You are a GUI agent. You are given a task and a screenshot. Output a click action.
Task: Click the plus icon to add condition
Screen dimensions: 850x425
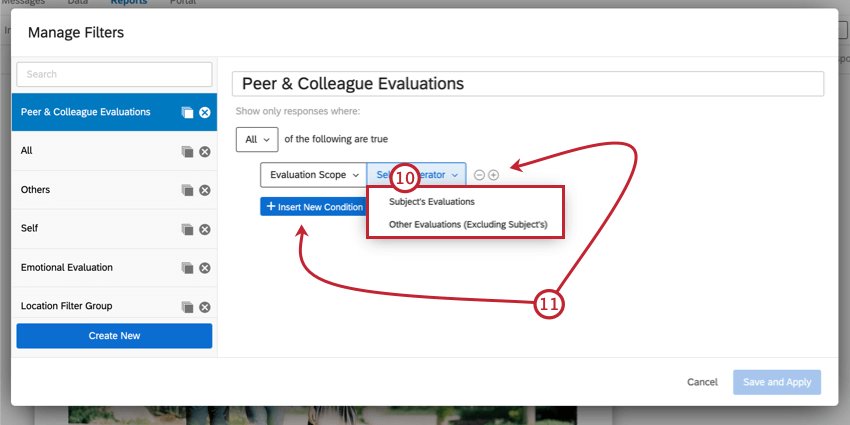pyautogui.click(x=493, y=175)
